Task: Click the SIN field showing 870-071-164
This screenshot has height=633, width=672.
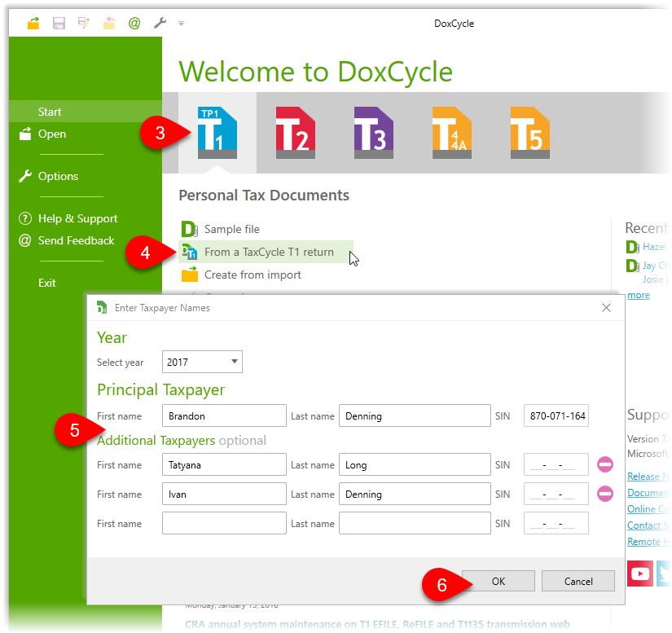Action: point(556,415)
